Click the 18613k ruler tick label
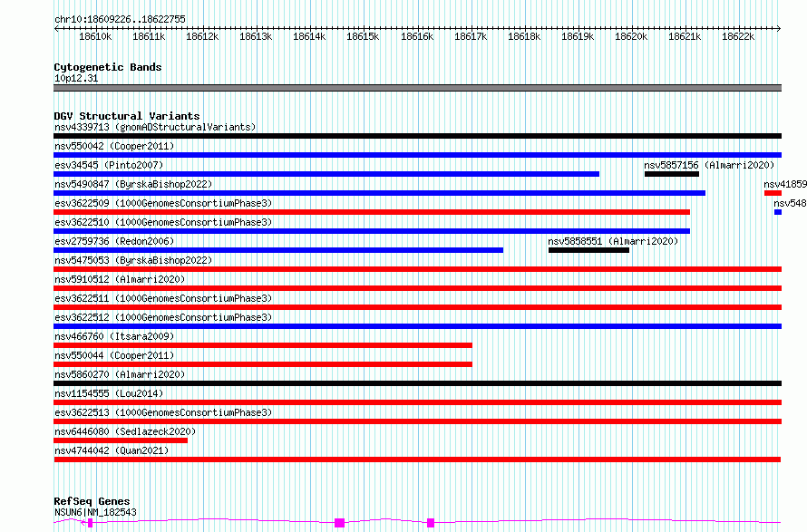 click(x=256, y=37)
